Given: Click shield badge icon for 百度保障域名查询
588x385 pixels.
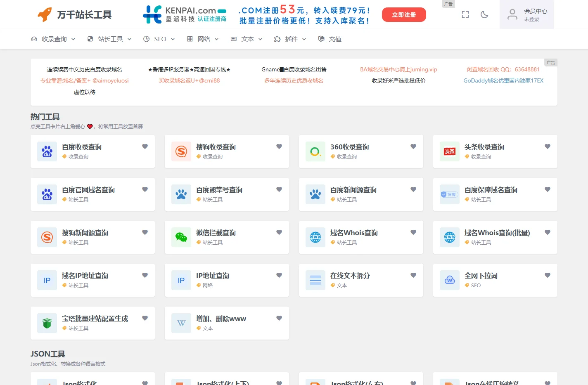Looking at the screenshot, I should point(450,194).
